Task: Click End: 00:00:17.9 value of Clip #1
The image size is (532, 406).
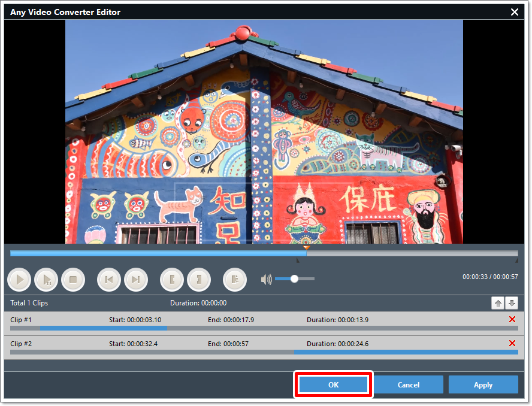Action: [x=231, y=320]
